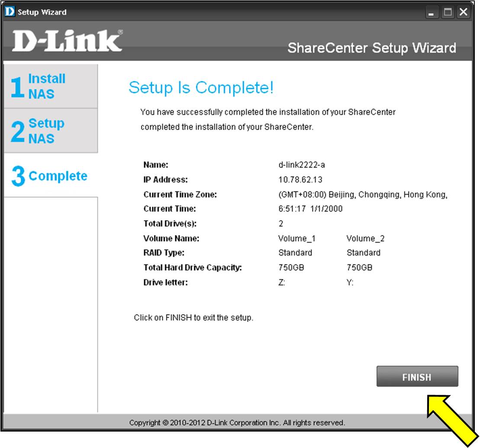
Task: Click the current time 6:51:17 1/1/2000
Action: pos(310,209)
